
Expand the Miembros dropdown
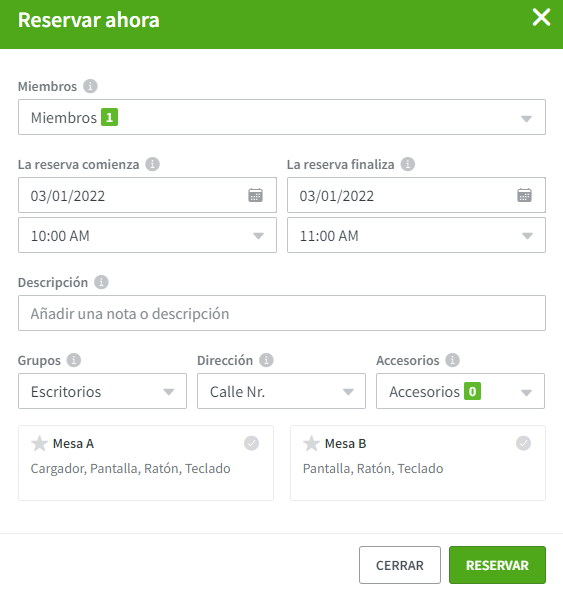282,117
